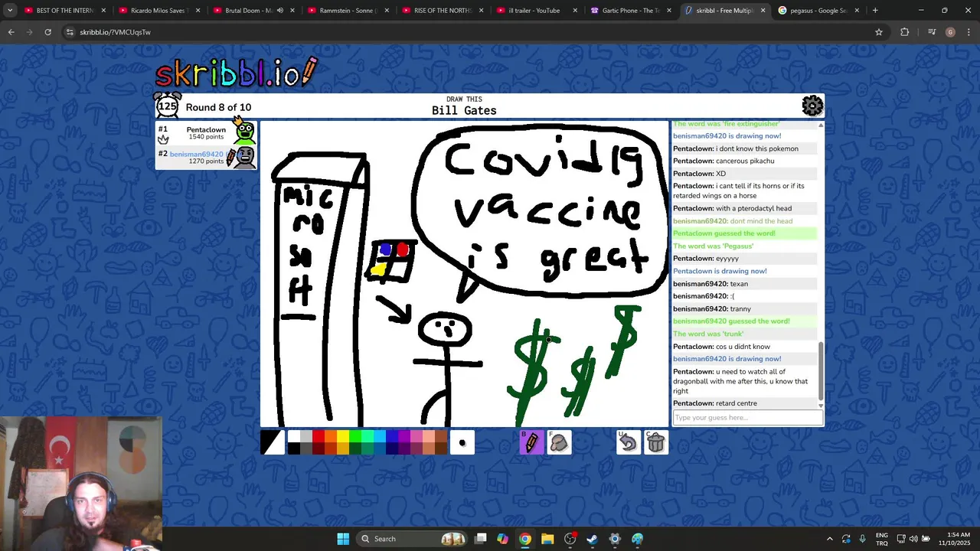Screen dimensions: 980x551
Task: Open a new Chrome tab
Action: [875, 11]
